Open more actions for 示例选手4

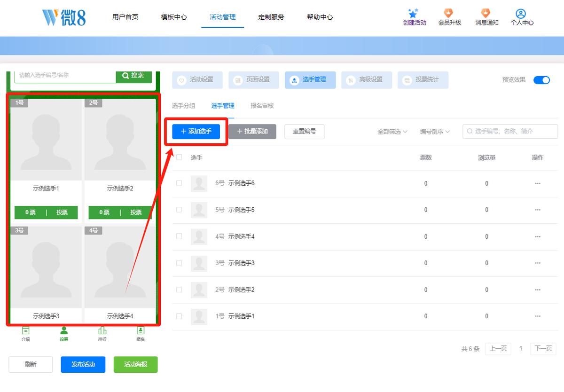pos(538,236)
